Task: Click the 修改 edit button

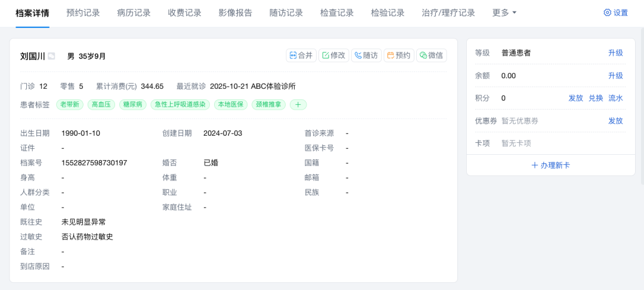Action: click(x=333, y=55)
